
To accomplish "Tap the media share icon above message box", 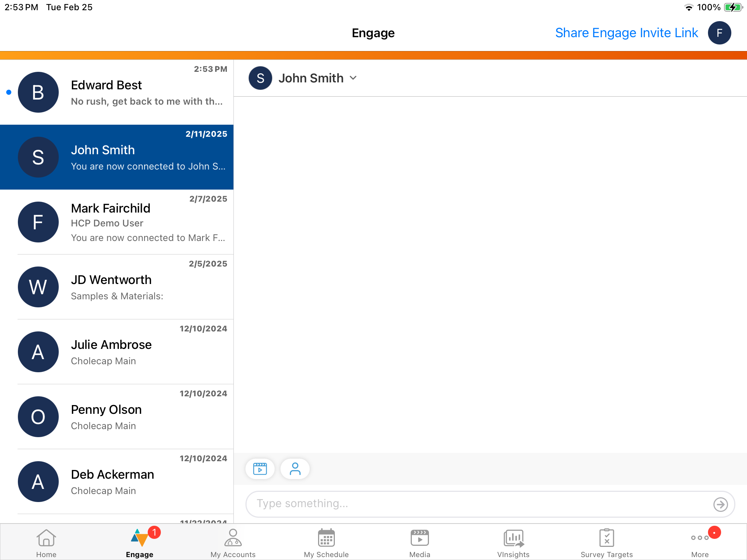I will point(260,468).
